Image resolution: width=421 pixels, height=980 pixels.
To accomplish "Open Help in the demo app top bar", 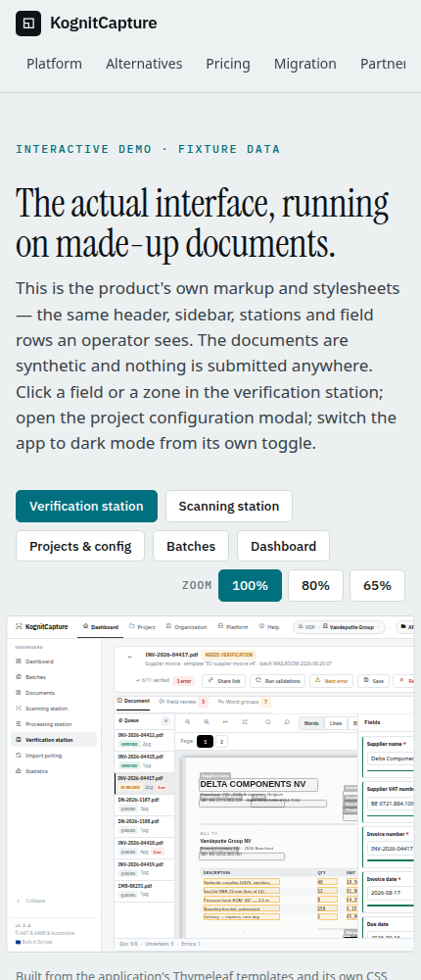I will coord(269,626).
